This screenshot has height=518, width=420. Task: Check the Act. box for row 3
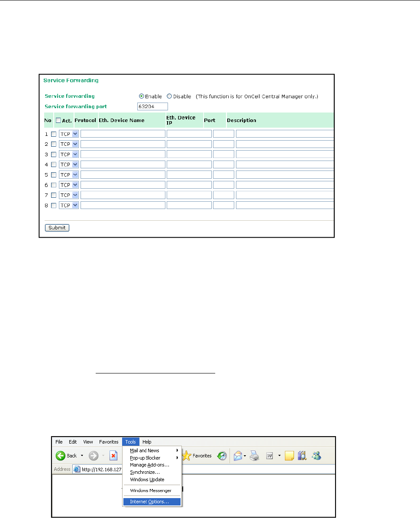(54, 154)
